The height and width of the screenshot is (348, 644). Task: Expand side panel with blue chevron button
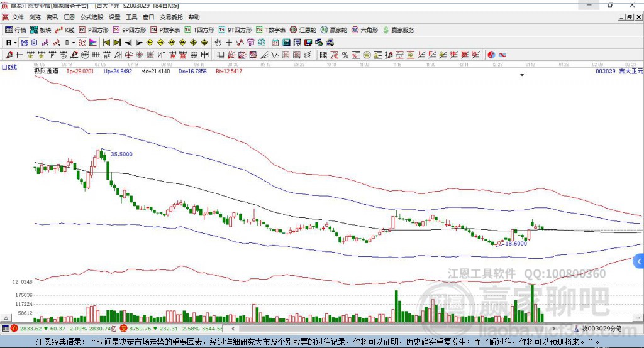pyautogui.click(x=639, y=261)
